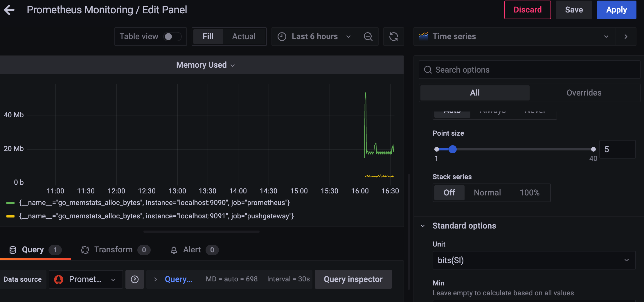644x302 pixels.
Task: Open the Overrides tab
Action: [x=584, y=93]
